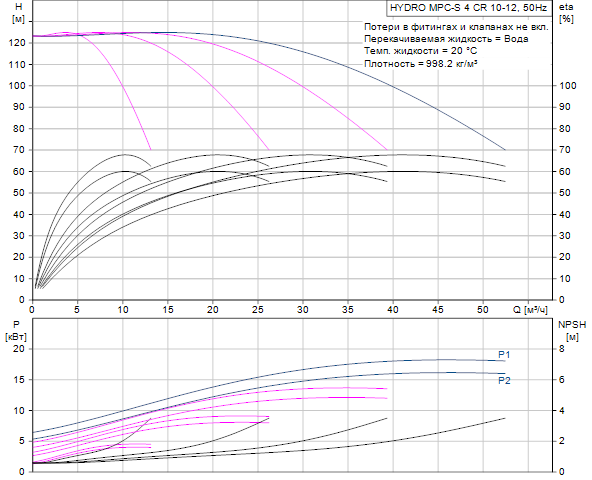Click the pumped liquid water note line
The width and height of the screenshot is (592, 480).
[446, 39]
